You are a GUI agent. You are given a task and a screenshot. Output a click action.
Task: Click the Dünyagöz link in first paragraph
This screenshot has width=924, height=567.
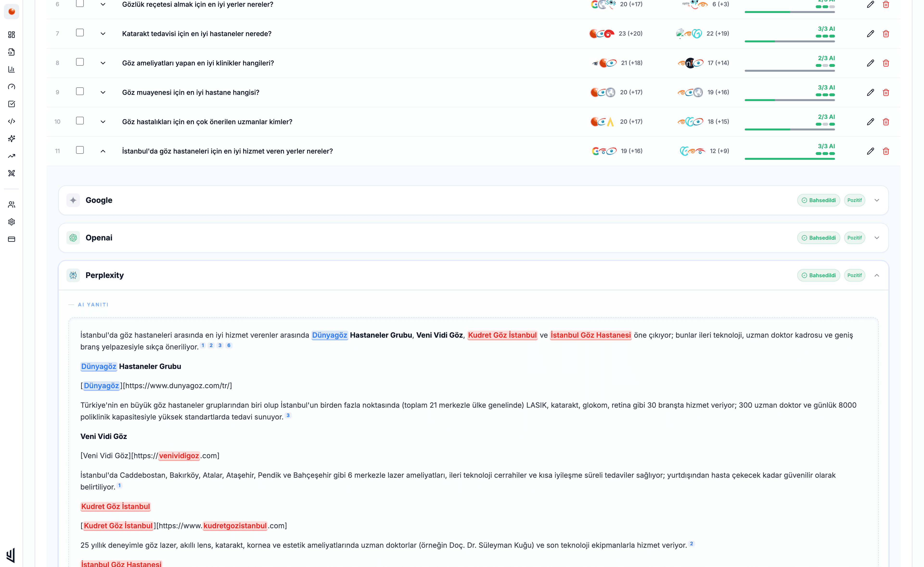pos(329,335)
